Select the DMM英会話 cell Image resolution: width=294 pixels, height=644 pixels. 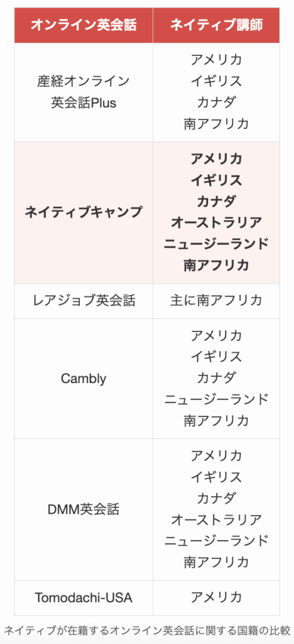pyautogui.click(x=84, y=509)
